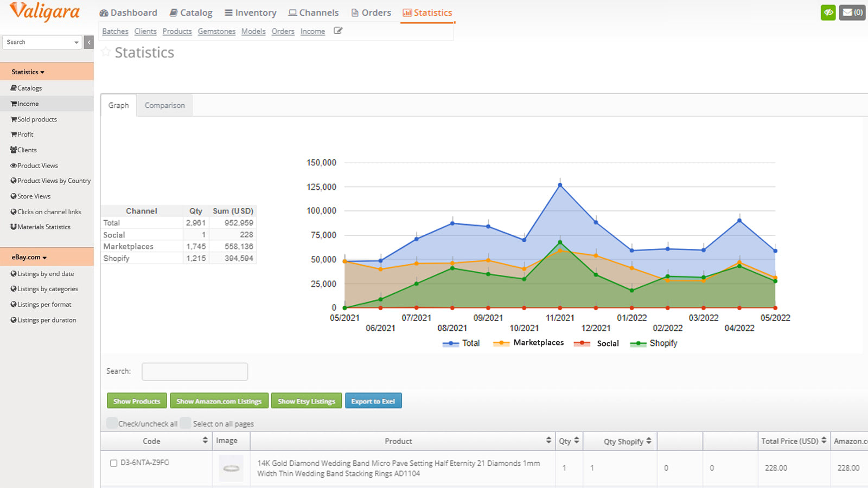This screenshot has height=488, width=868.
Task: Open Materials Statistics in the sidebar
Action: click(43, 227)
